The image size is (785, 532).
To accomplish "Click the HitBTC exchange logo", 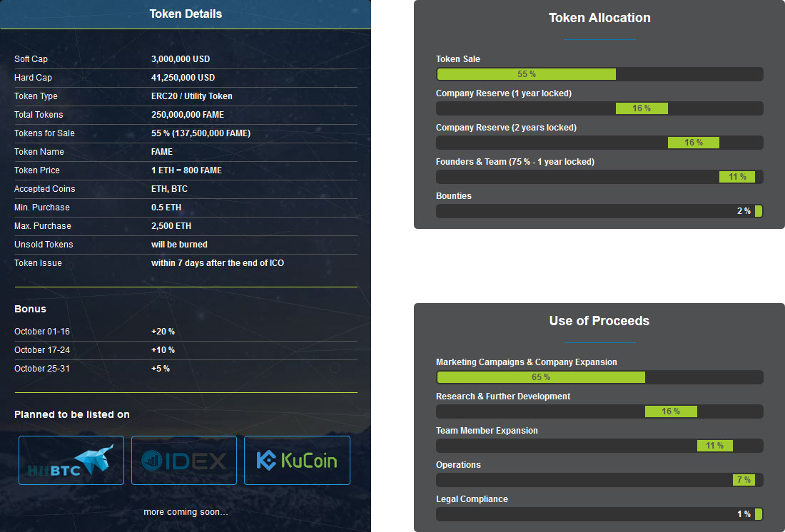I will click(71, 461).
